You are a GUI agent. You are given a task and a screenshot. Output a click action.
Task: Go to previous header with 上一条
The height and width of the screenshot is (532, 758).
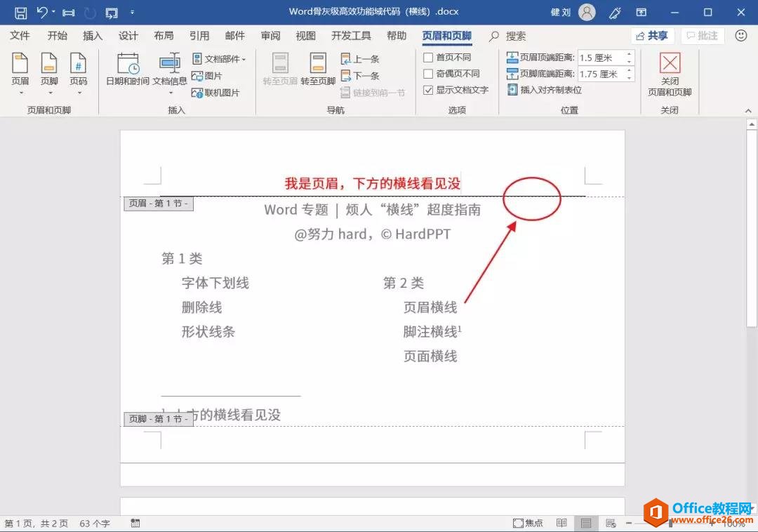click(x=360, y=59)
